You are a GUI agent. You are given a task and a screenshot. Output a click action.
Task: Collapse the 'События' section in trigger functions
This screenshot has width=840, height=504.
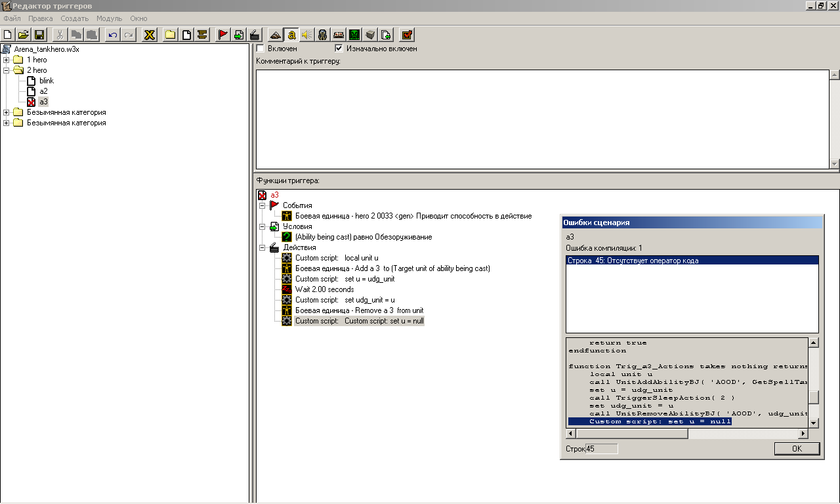coord(262,205)
